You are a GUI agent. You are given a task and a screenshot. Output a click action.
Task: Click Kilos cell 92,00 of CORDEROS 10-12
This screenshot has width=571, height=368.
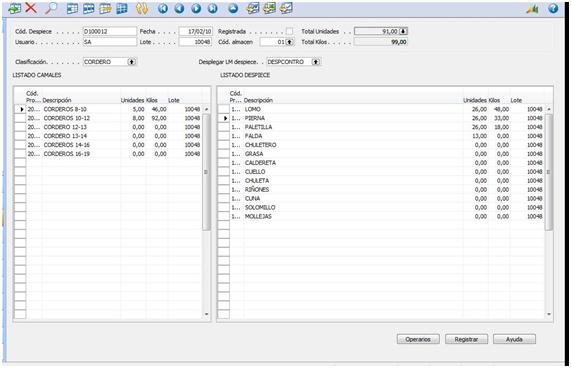[157, 118]
